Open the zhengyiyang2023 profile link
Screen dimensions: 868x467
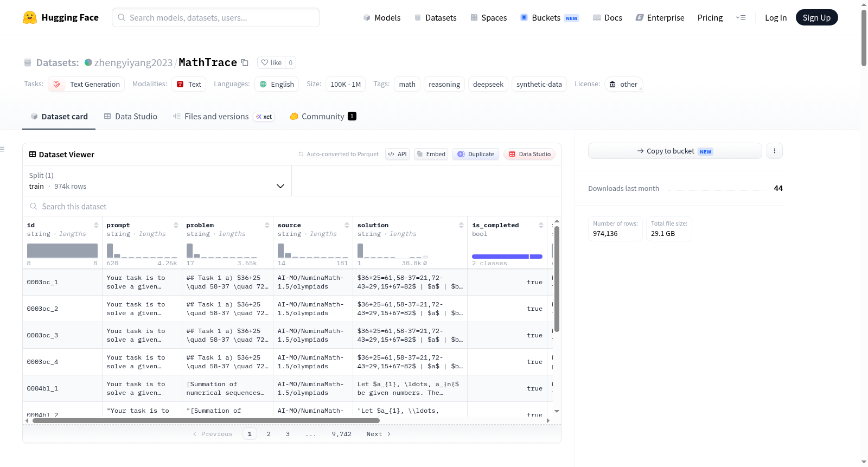pos(133,62)
